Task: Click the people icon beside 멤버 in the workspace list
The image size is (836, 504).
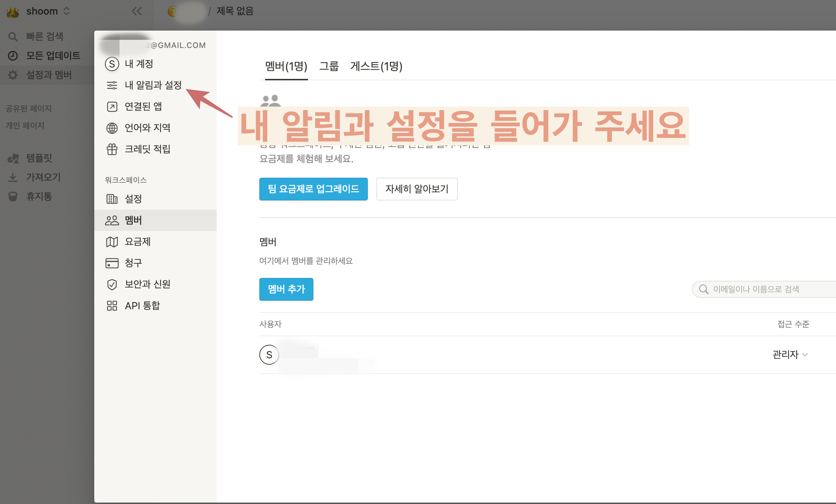Action: (x=112, y=220)
